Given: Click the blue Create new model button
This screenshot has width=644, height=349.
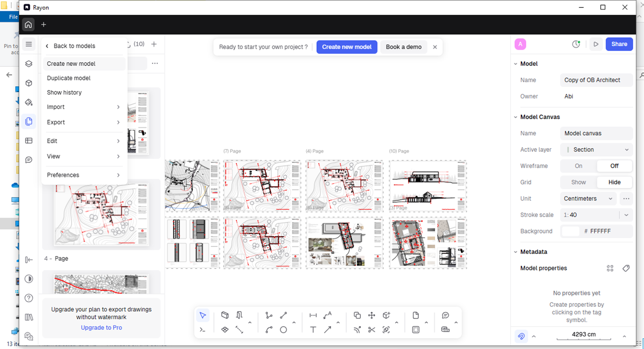Looking at the screenshot, I should (347, 47).
